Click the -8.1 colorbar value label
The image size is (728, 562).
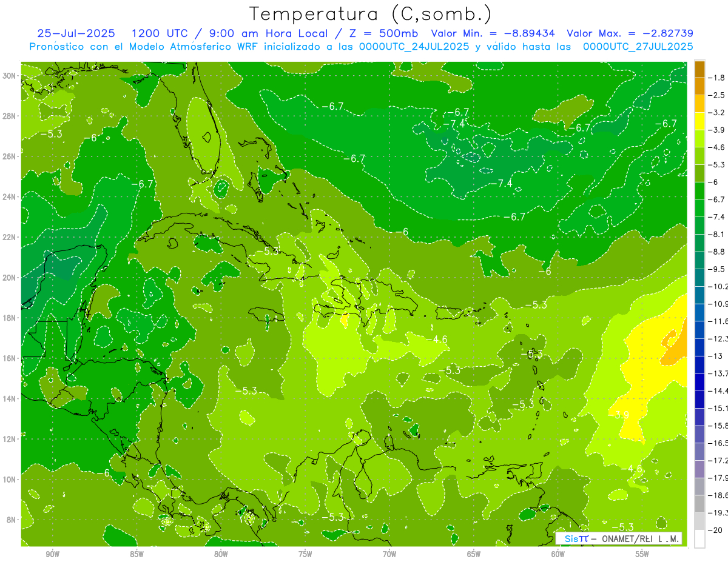pyautogui.click(x=717, y=234)
